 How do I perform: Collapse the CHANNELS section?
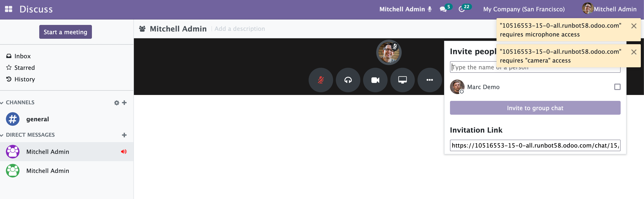[x=17, y=102]
